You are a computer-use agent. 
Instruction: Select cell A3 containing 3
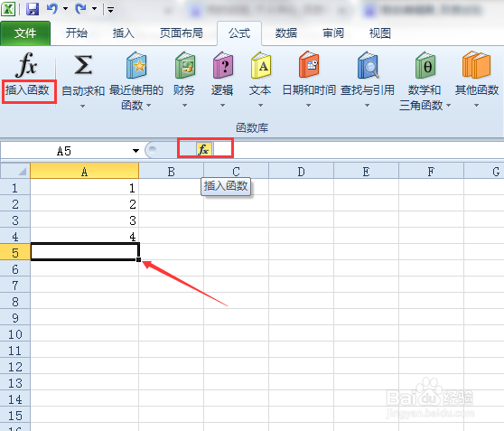click(x=85, y=220)
